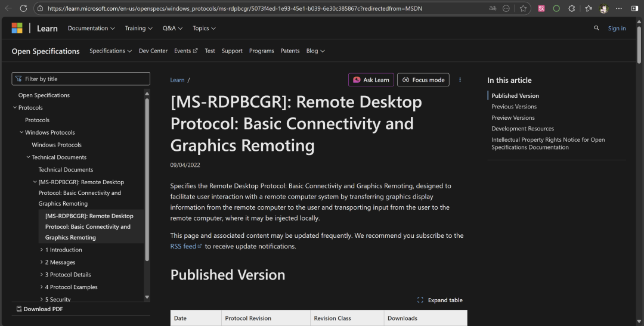Click the browser back arrow

click(8, 8)
